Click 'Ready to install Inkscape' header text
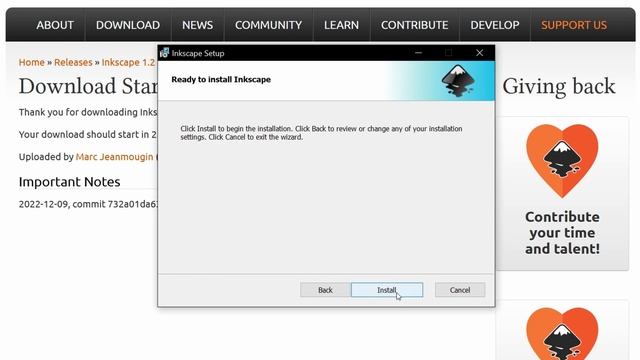 click(x=221, y=80)
